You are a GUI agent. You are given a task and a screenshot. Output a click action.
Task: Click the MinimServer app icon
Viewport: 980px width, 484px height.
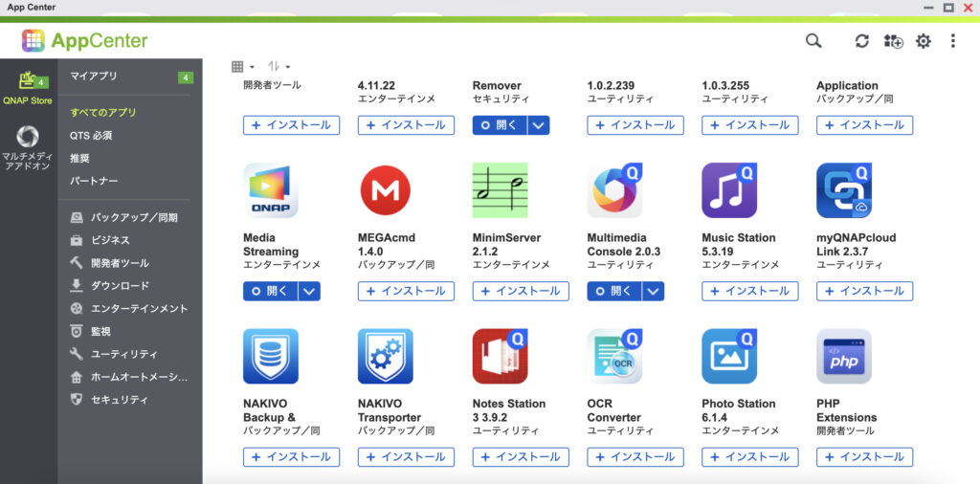(x=500, y=190)
